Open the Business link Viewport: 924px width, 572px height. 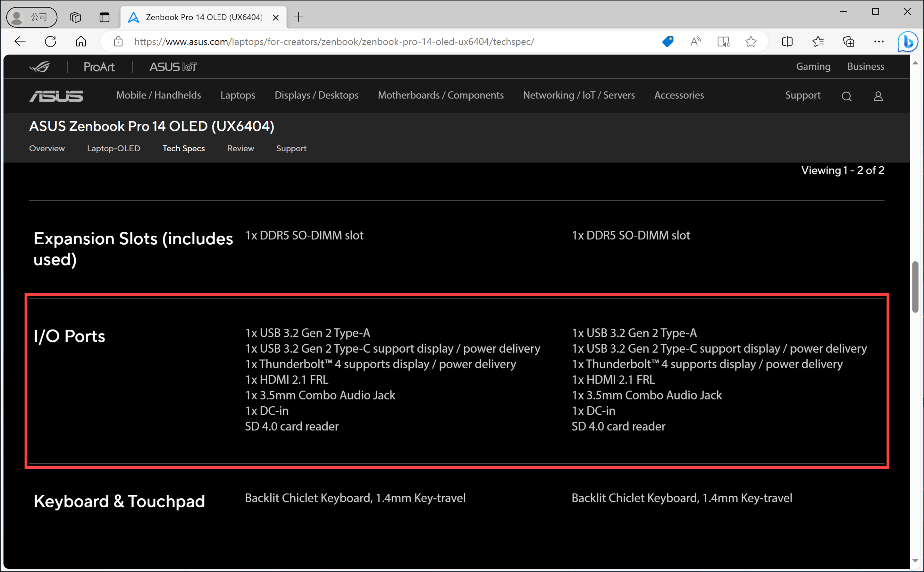click(866, 66)
